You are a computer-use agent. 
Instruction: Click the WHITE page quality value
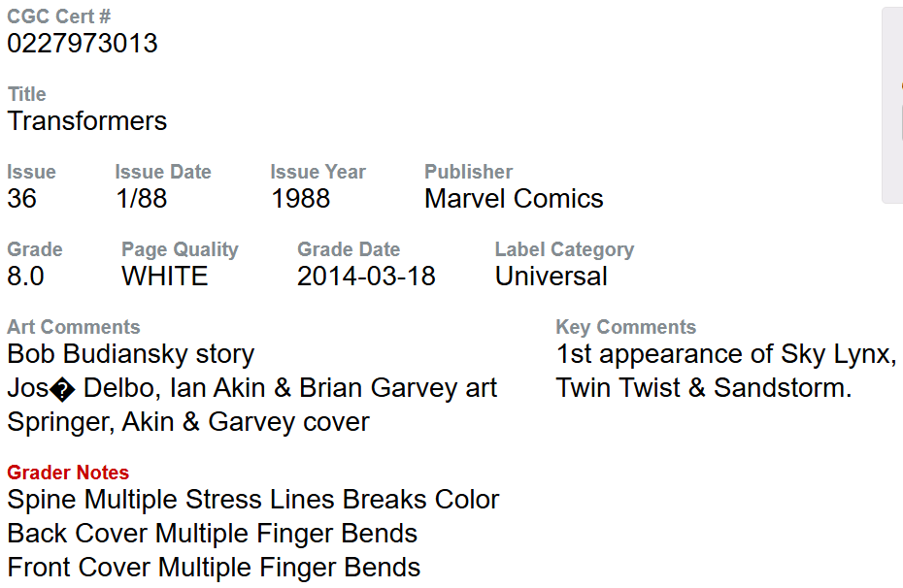[x=165, y=277]
